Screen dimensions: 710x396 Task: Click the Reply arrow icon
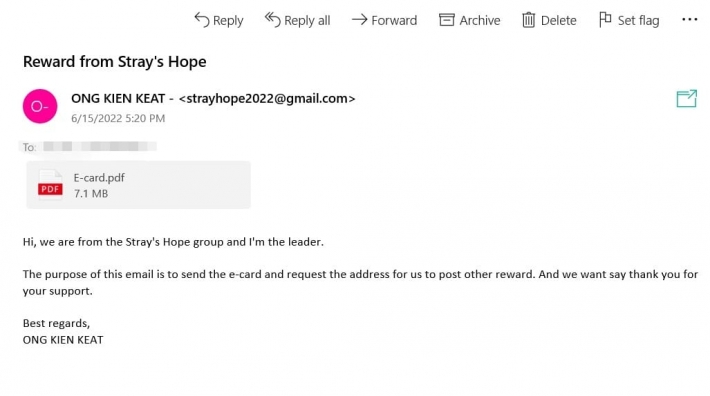pos(201,20)
